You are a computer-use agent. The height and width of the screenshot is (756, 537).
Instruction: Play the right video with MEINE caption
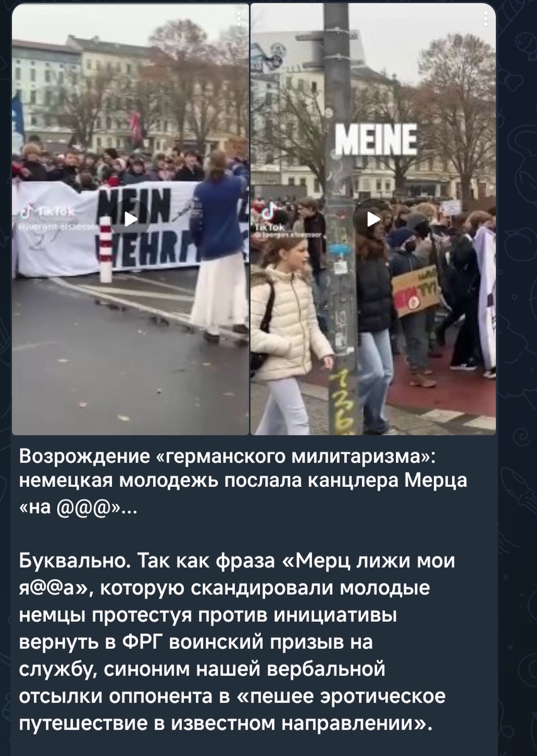(373, 219)
